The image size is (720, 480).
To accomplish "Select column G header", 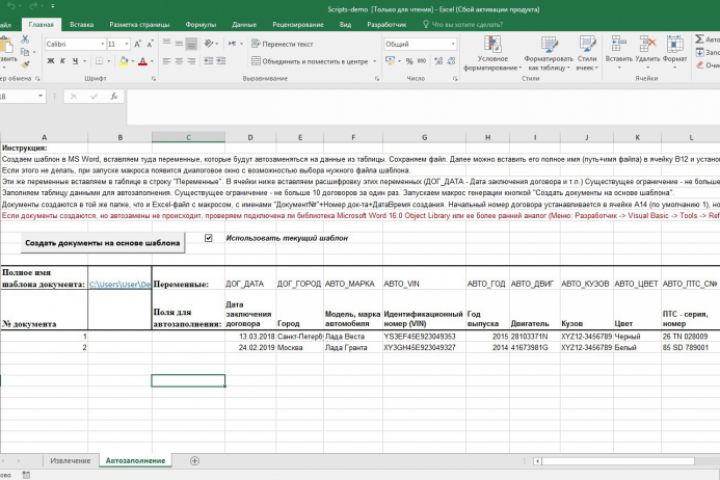I will click(x=424, y=137).
